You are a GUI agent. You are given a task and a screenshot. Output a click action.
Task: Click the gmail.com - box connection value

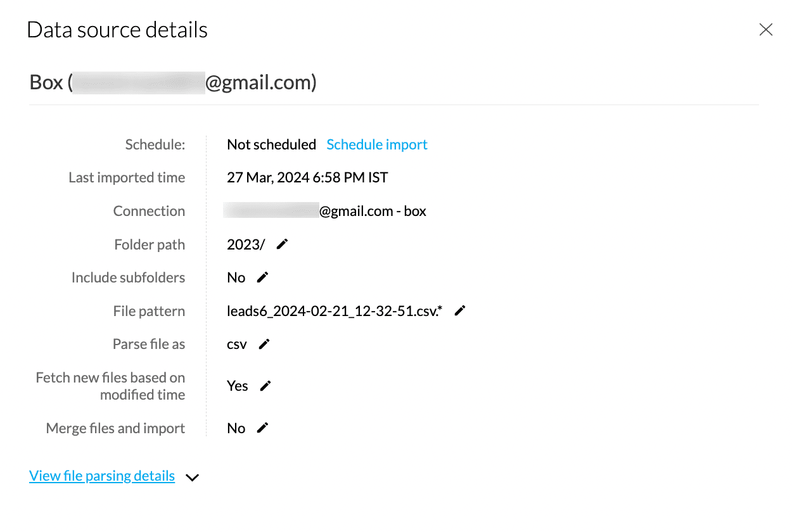373,211
